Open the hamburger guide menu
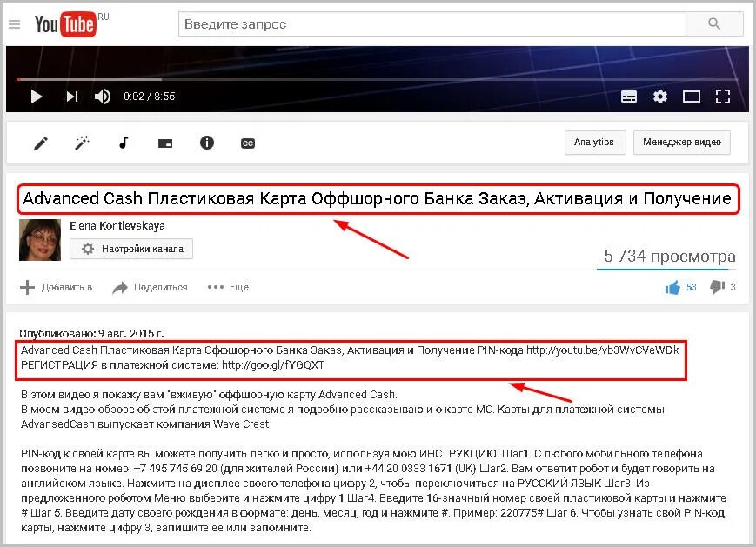Screen dimensions: 756x547 (15, 24)
